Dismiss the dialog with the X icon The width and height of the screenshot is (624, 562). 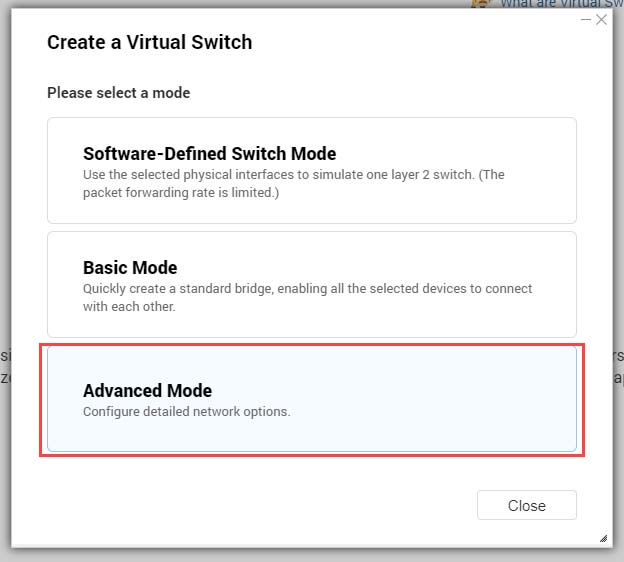pyautogui.click(x=601, y=20)
